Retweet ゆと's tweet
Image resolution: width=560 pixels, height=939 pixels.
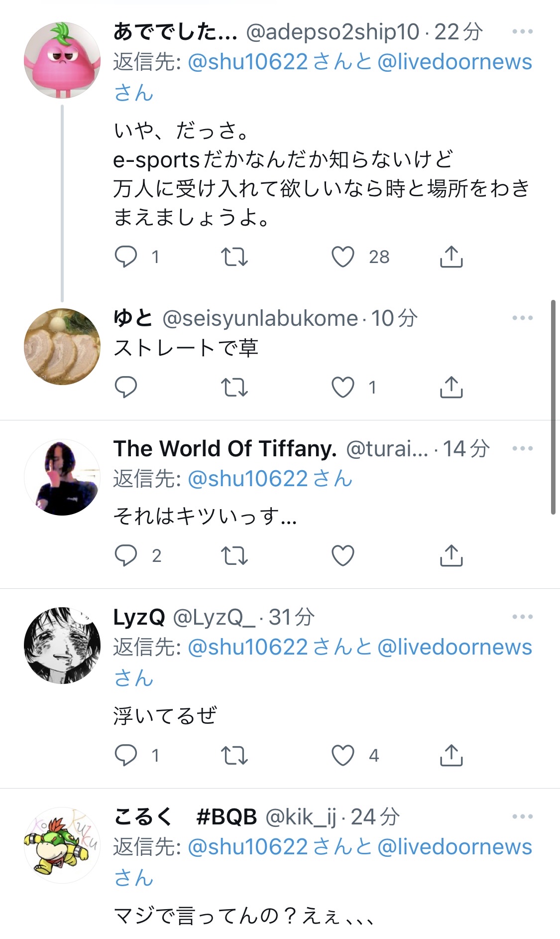tap(234, 388)
